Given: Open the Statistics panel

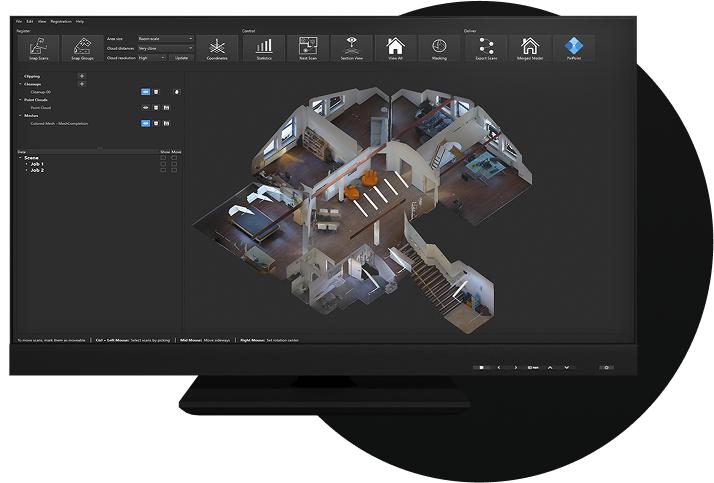Looking at the screenshot, I should tap(264, 48).
